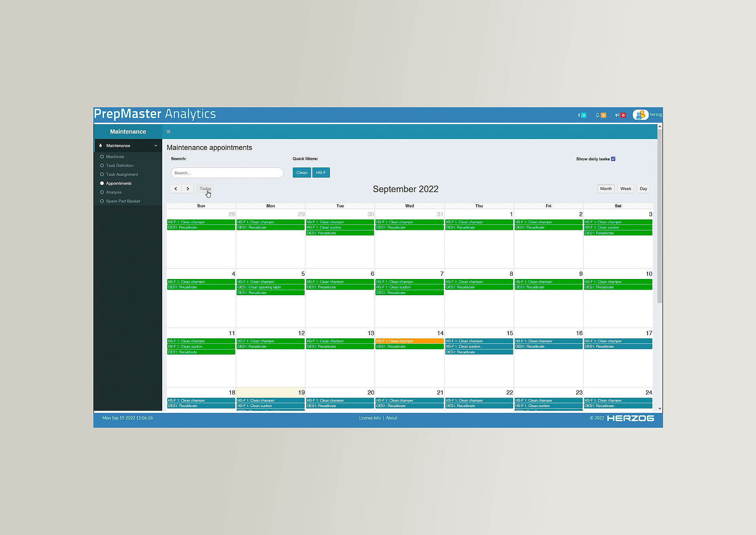Open OES1: Clean sparking table event on 5
This screenshot has width=756, height=535.
(x=271, y=287)
